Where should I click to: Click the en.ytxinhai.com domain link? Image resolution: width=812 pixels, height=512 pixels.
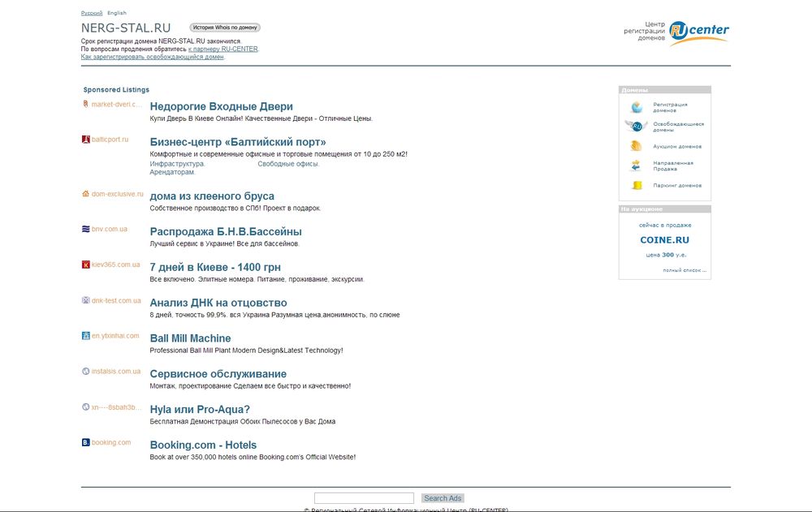coord(115,335)
